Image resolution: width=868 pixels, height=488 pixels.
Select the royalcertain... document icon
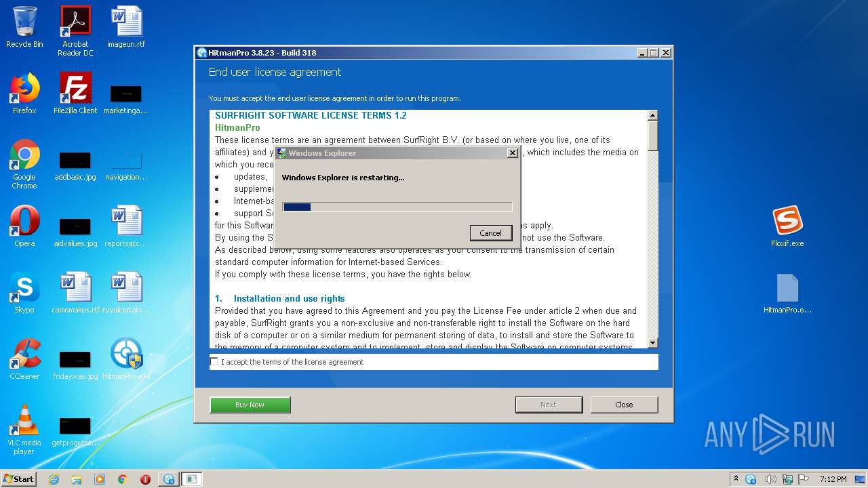[126, 293]
